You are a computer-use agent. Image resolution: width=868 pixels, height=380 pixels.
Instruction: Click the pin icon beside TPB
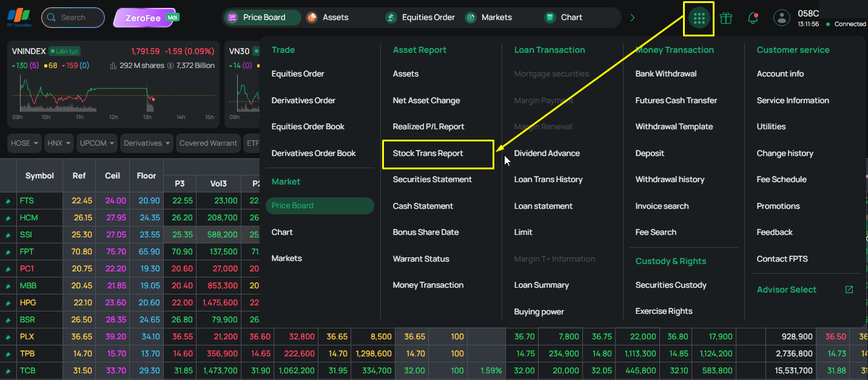(8, 354)
